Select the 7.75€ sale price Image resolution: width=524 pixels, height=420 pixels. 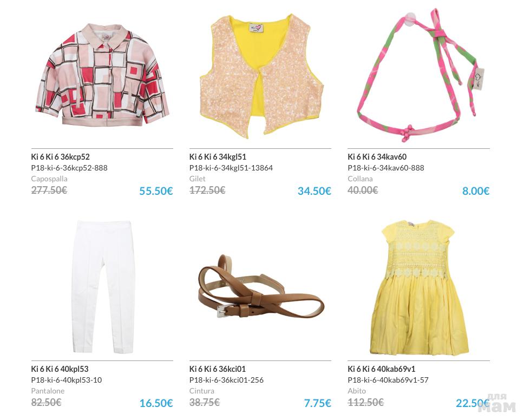[x=317, y=403]
